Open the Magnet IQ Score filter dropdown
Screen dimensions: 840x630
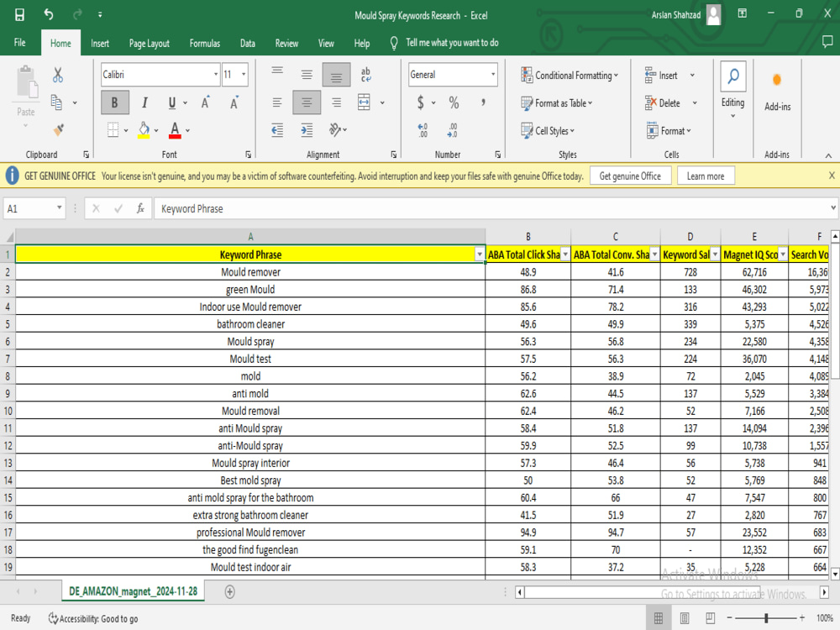tap(783, 255)
